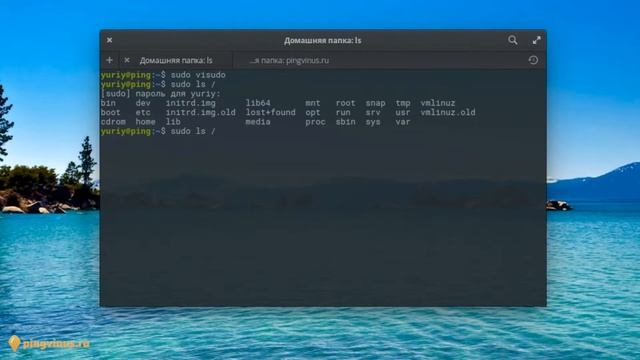
Task: Click 'opt' directory name in output
Action: 313,112
